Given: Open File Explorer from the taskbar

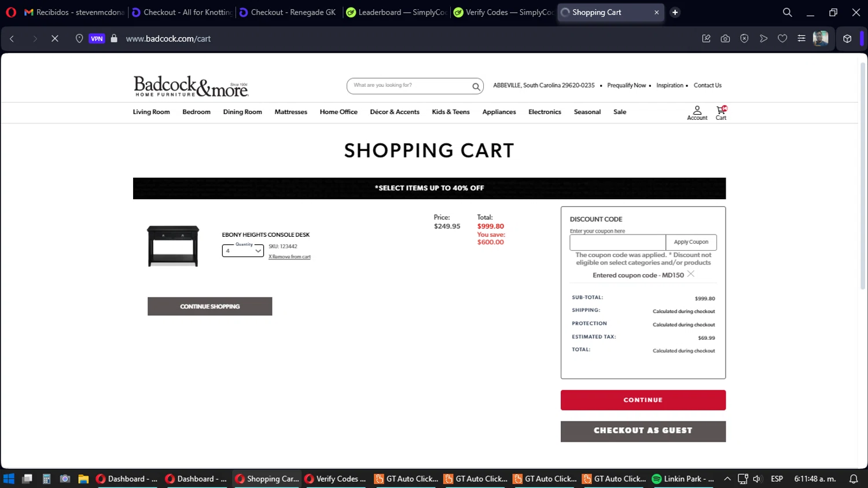Looking at the screenshot, I should click(x=83, y=479).
